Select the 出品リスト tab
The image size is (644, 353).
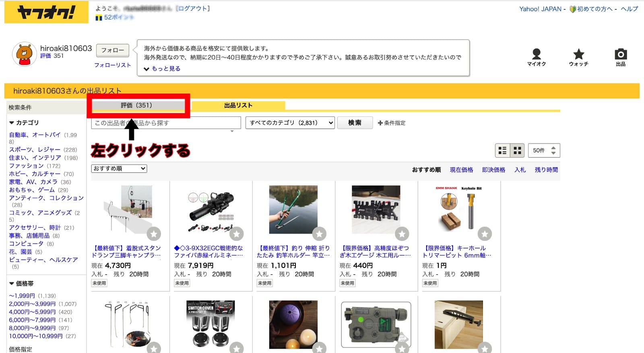tap(238, 106)
